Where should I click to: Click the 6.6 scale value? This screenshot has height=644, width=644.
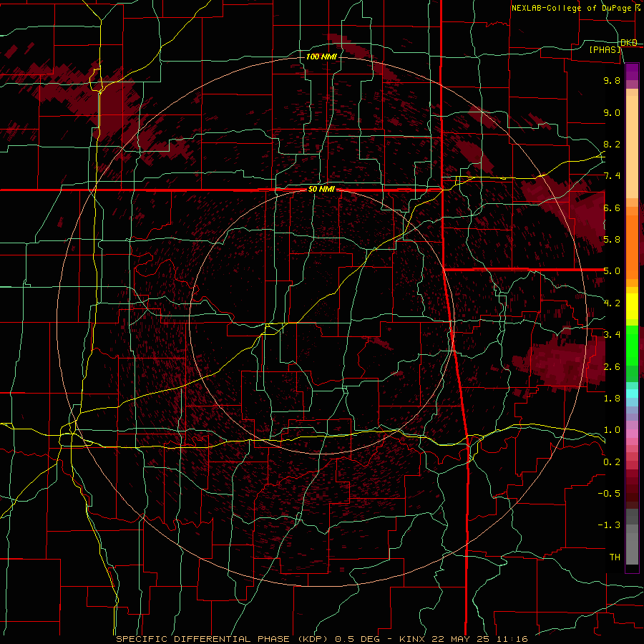coord(612,208)
